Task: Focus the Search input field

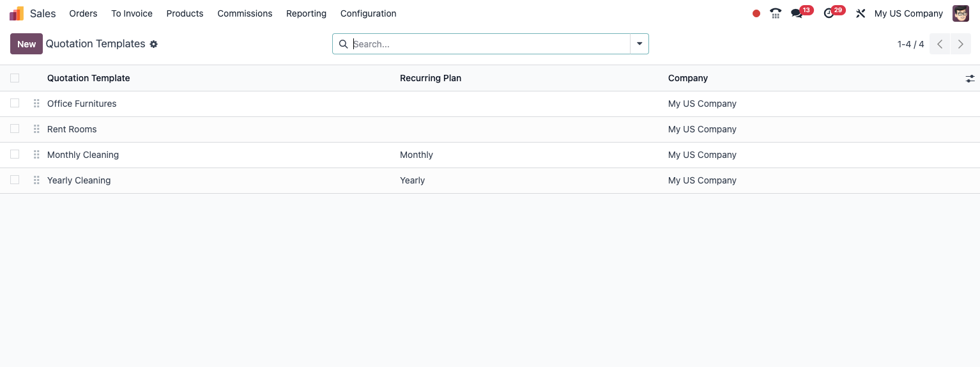Action: tap(490, 44)
